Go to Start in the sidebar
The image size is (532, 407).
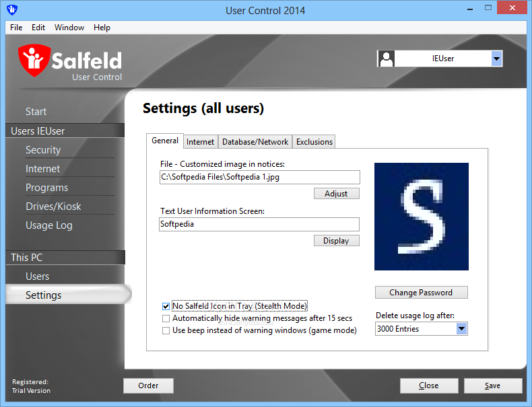pos(36,112)
